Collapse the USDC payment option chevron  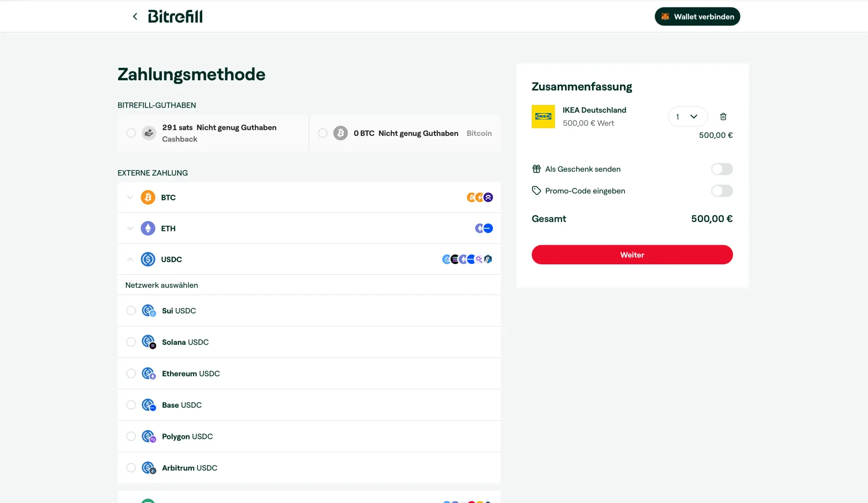(x=130, y=259)
